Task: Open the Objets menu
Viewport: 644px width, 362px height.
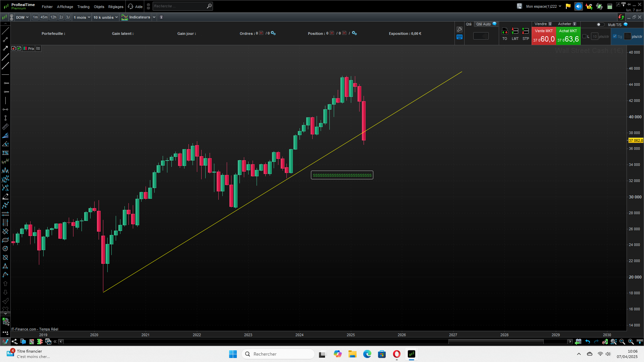Action: 99,7
